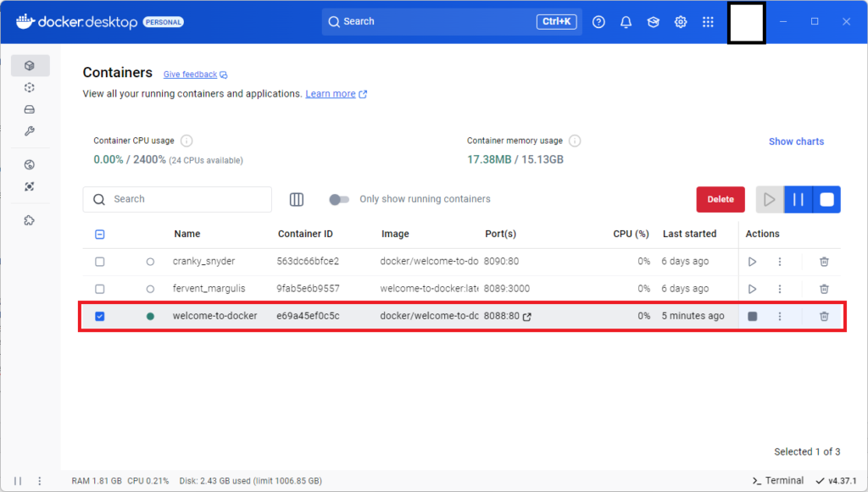Click container ID 563dc66bfce2
Screen dimensions: 868x492
point(308,262)
